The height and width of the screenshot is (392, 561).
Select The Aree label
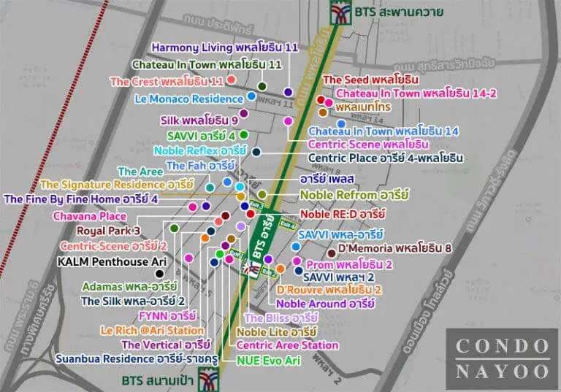140,172
